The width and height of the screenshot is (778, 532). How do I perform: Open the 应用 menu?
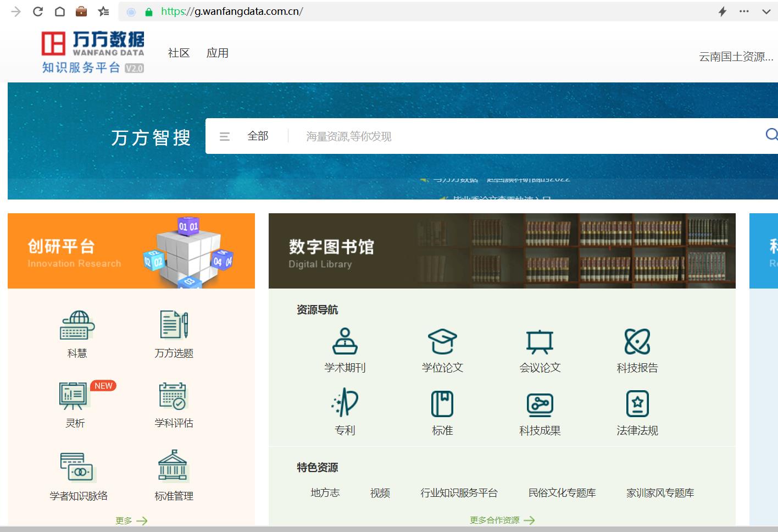[218, 53]
